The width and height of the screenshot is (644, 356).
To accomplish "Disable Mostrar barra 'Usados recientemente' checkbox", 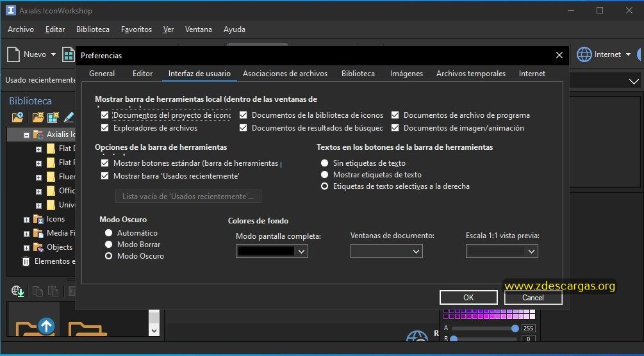I will pyautogui.click(x=104, y=175).
